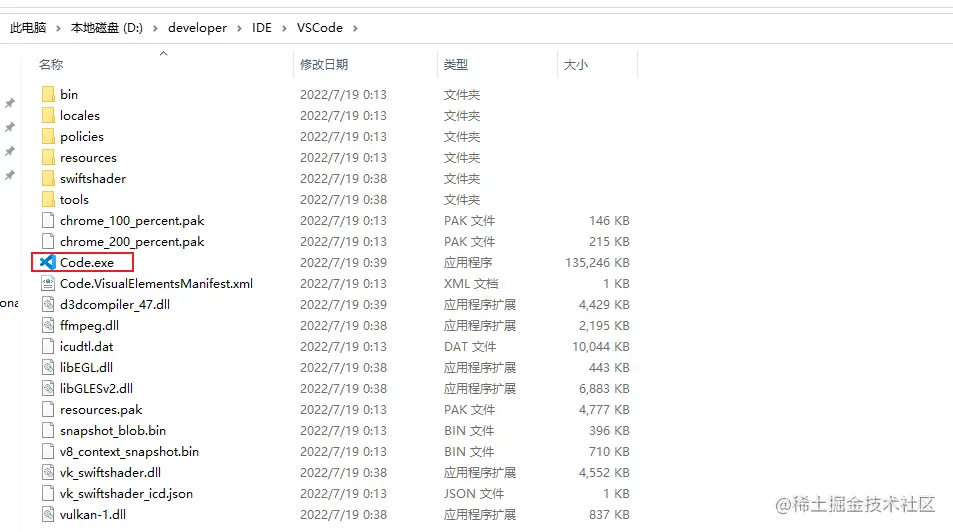Click the vk_swiftshader.dll file icon

click(x=48, y=472)
